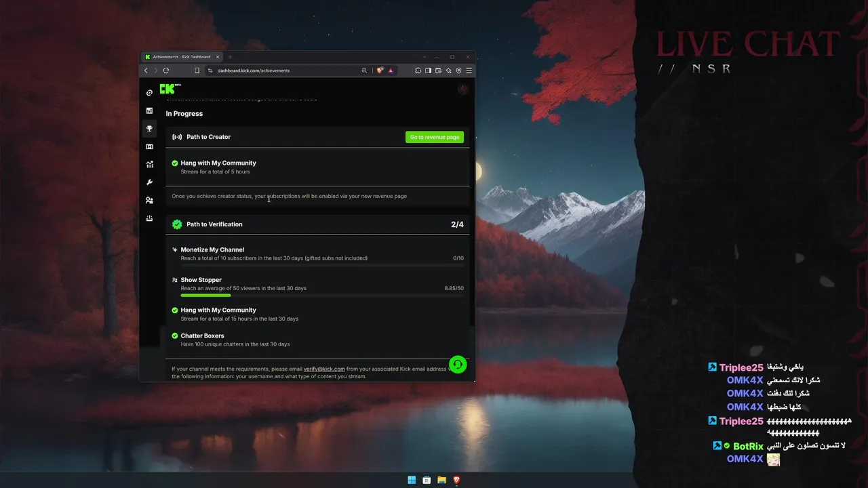Select the Achievements - Kick Dashboard tab
The width and height of the screenshot is (868, 488).
pyautogui.click(x=182, y=57)
